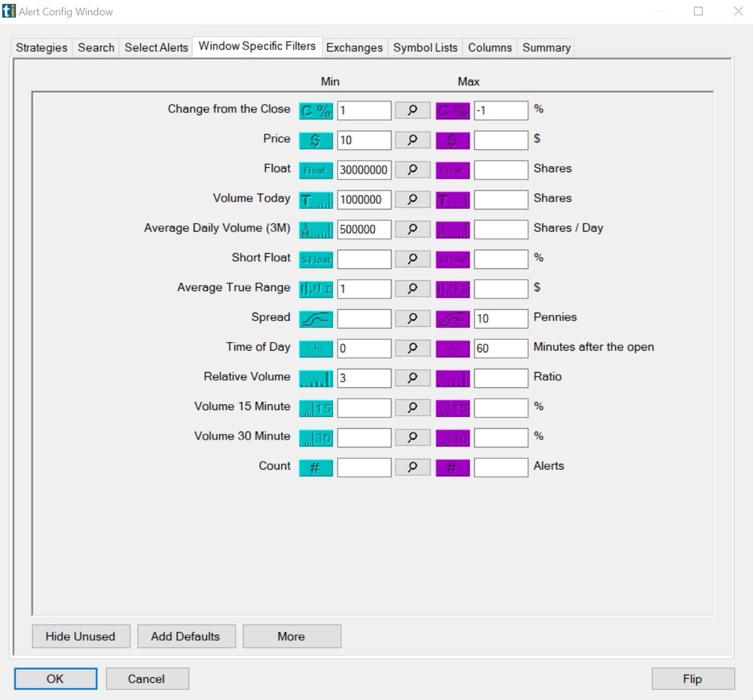Switch to the Select Alerts tab

coord(156,48)
